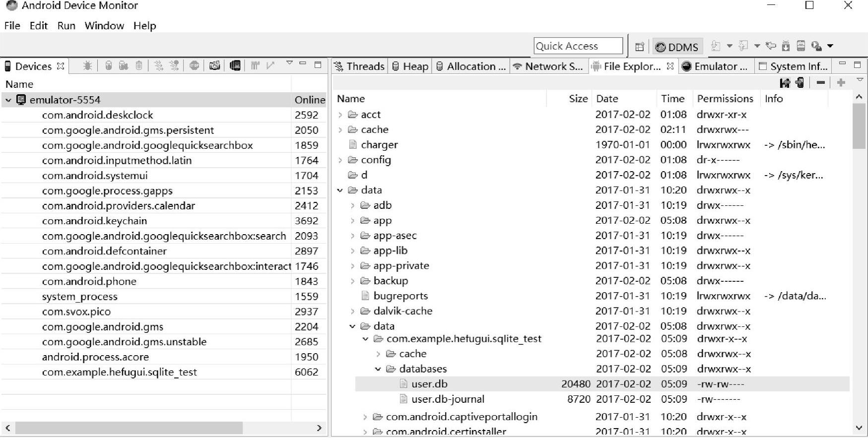This screenshot has height=440, width=868.
Task: Close the Devices view tab
Action: pyautogui.click(x=61, y=66)
